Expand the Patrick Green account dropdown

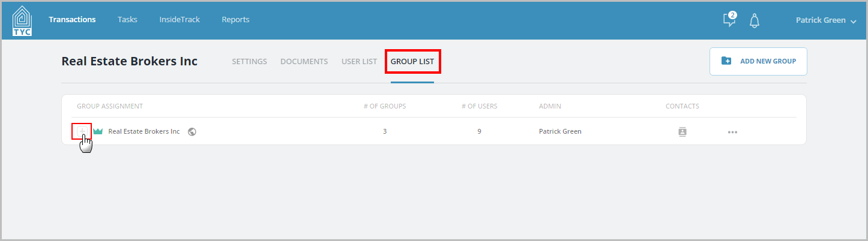point(825,20)
